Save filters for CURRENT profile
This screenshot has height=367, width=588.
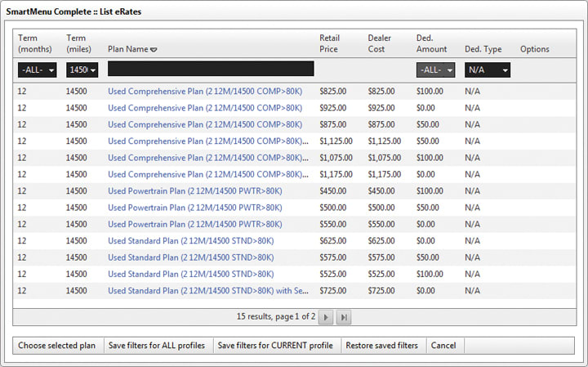click(x=275, y=346)
